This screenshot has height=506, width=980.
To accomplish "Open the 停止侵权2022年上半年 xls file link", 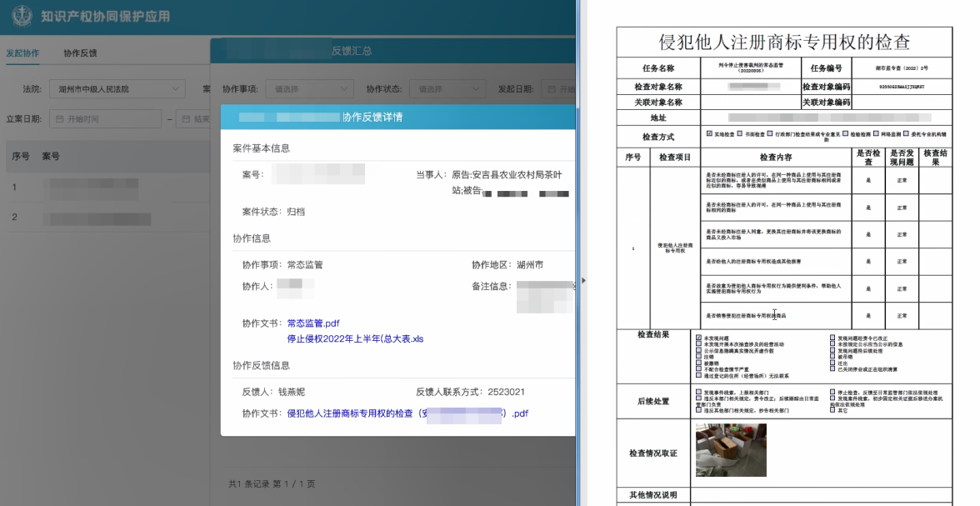I will 355,338.
